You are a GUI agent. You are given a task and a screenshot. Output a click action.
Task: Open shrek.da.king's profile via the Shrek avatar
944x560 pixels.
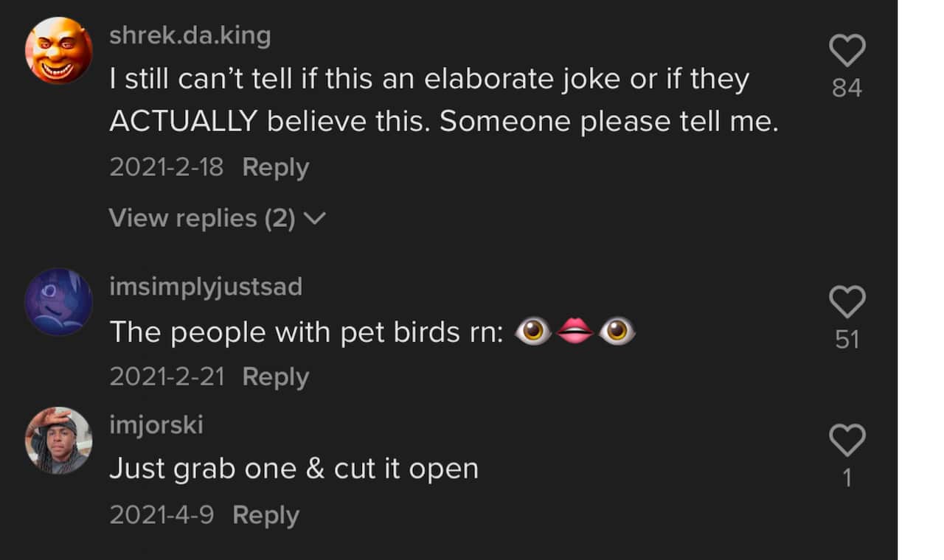tap(58, 49)
